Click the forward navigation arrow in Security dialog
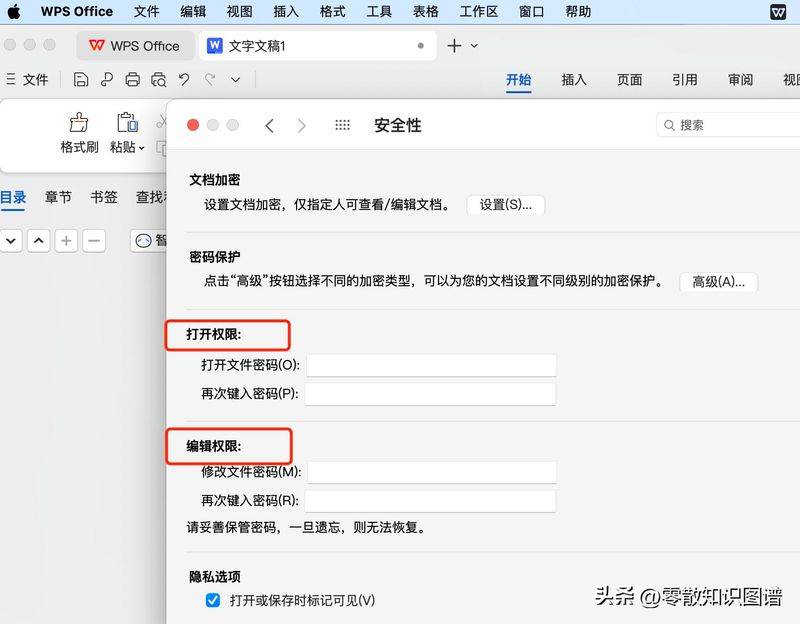 coord(300,125)
